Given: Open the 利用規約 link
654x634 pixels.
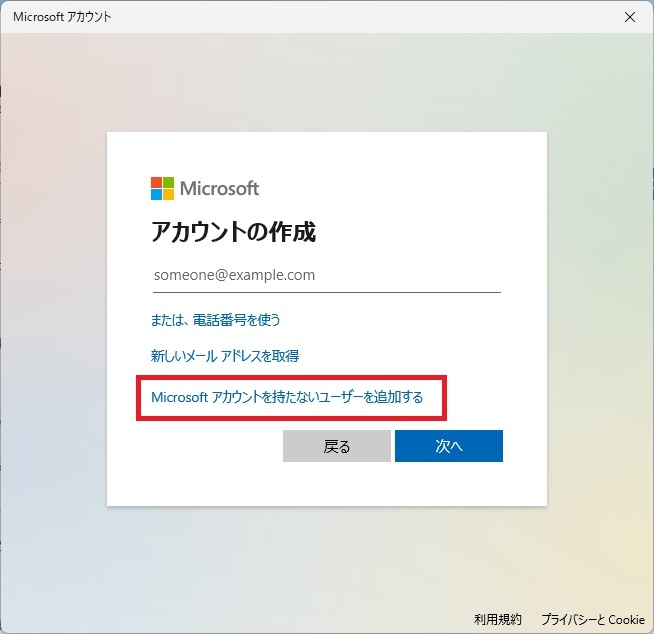Looking at the screenshot, I should pyautogui.click(x=498, y=619).
